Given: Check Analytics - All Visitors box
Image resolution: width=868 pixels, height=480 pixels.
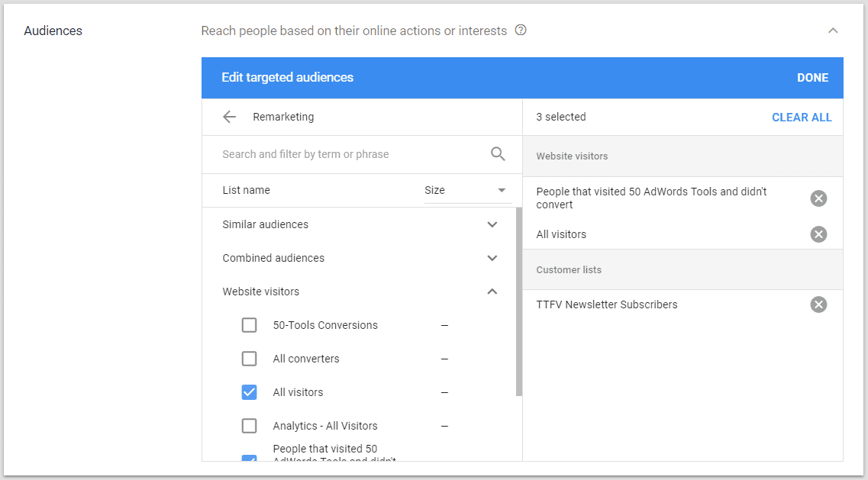Looking at the screenshot, I should (249, 426).
